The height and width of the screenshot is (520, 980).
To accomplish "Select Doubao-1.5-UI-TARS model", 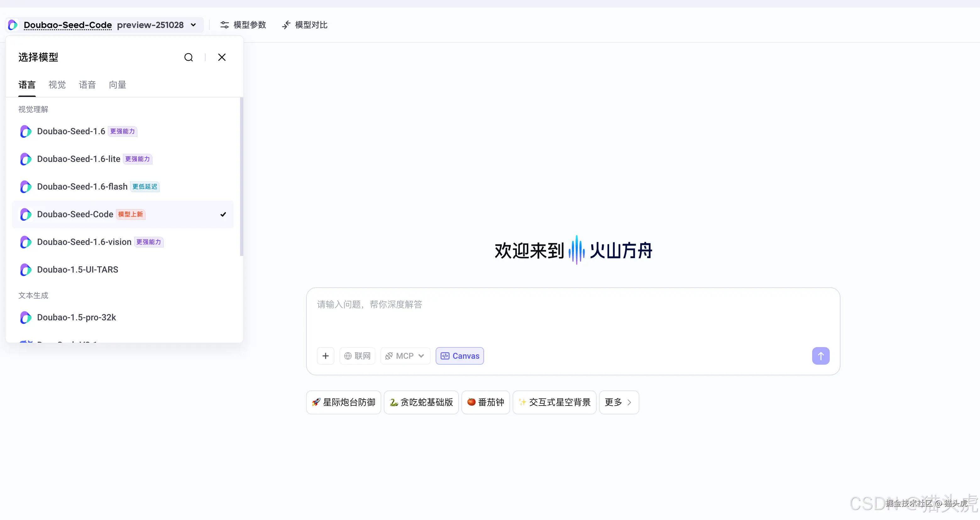I will [x=78, y=269].
